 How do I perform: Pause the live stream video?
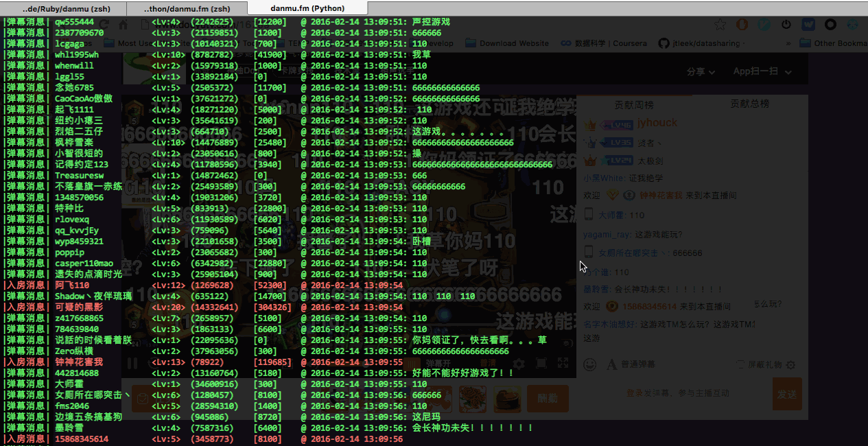tap(132, 364)
